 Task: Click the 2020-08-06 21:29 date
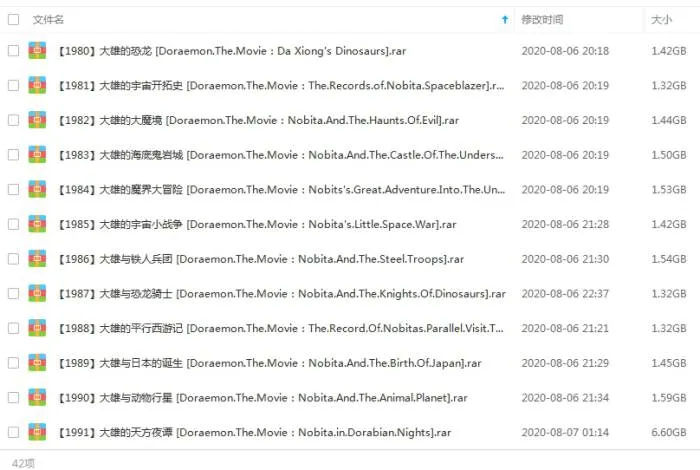(565, 363)
